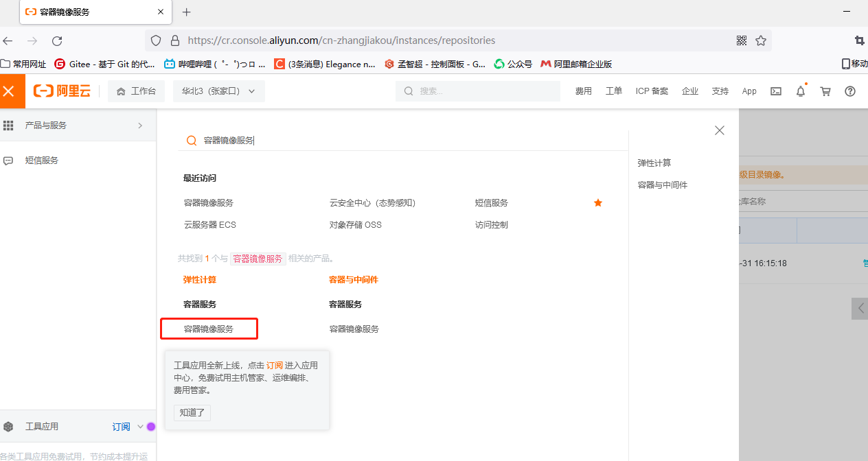Screen dimensions: 868x461
Task: Open the Gitee bookmark
Action: click(104, 64)
